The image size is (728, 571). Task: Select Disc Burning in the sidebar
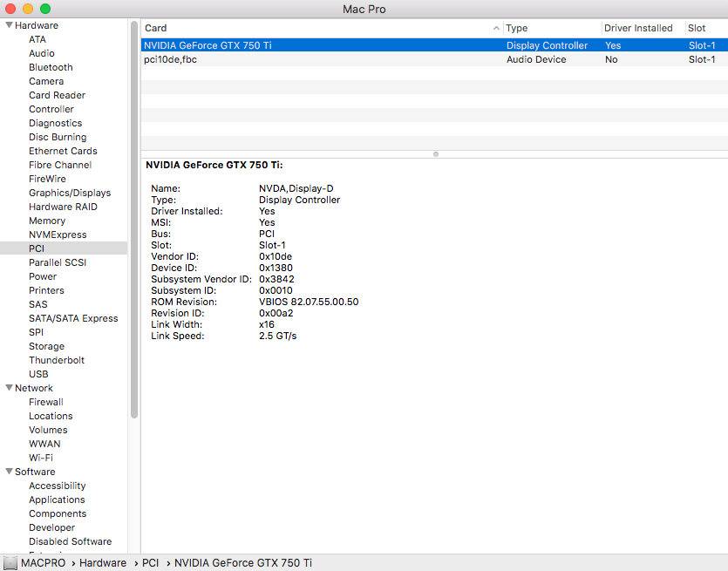(58, 137)
